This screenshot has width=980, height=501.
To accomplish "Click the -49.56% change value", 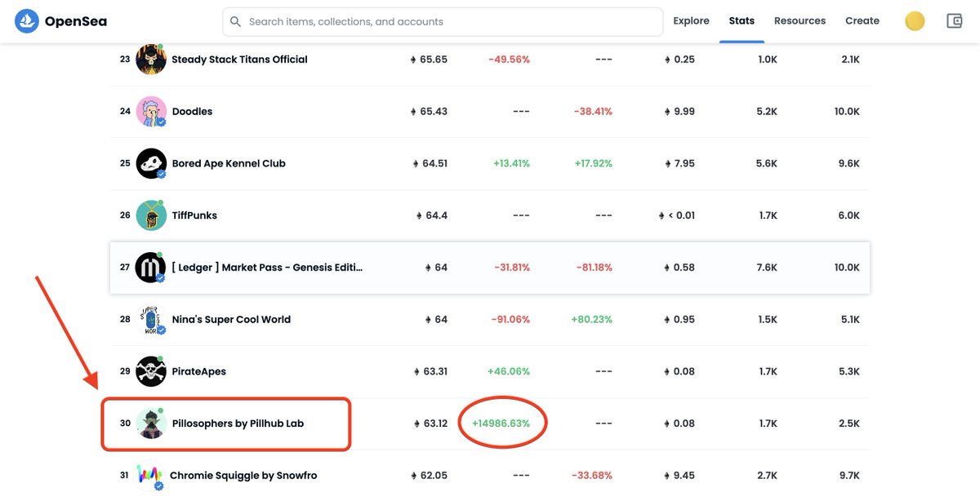I will coord(509,60).
